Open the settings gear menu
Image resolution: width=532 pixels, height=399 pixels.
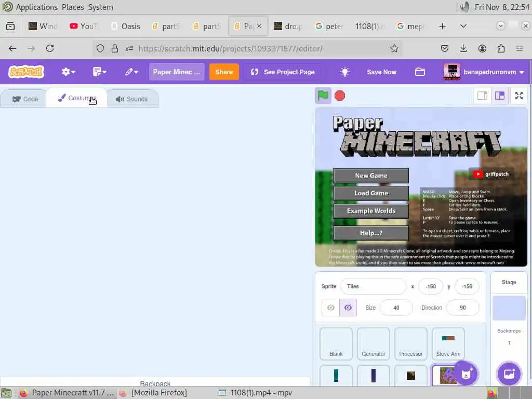[x=68, y=72]
